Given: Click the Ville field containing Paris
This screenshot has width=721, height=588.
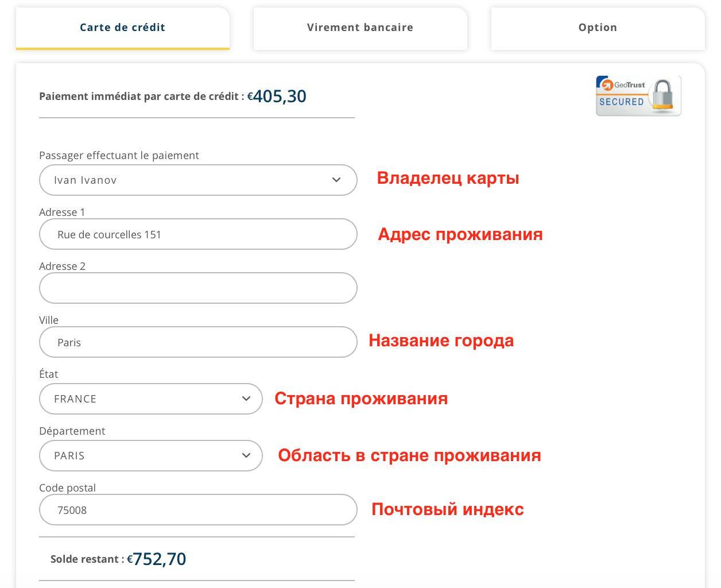Looking at the screenshot, I should (x=198, y=342).
